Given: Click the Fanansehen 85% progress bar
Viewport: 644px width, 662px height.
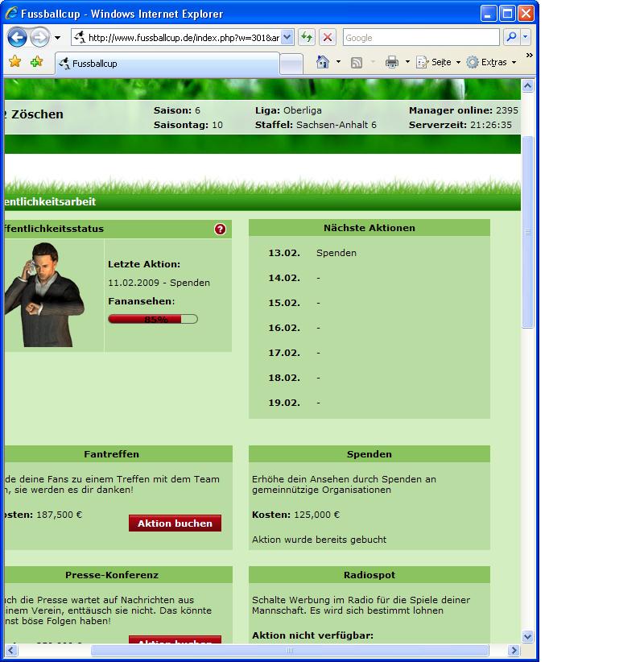Looking at the screenshot, I should (x=153, y=319).
